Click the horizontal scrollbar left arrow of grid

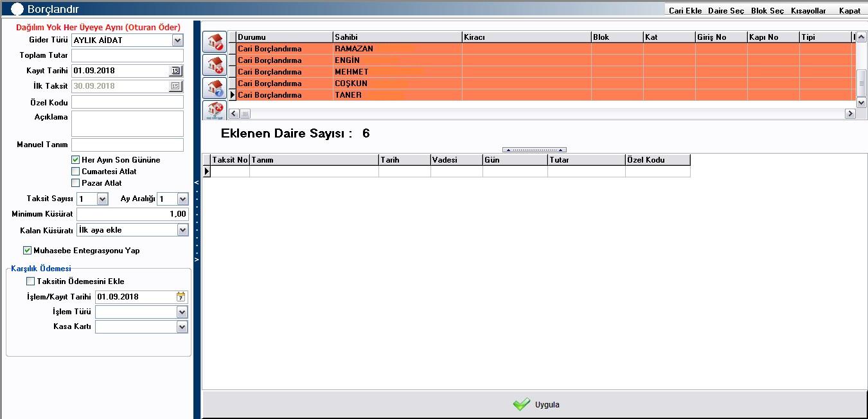[x=233, y=114]
